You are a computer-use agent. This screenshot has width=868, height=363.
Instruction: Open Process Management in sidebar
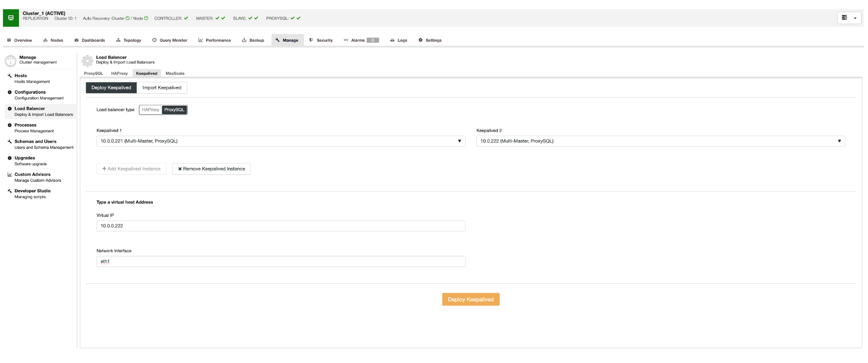(34, 131)
